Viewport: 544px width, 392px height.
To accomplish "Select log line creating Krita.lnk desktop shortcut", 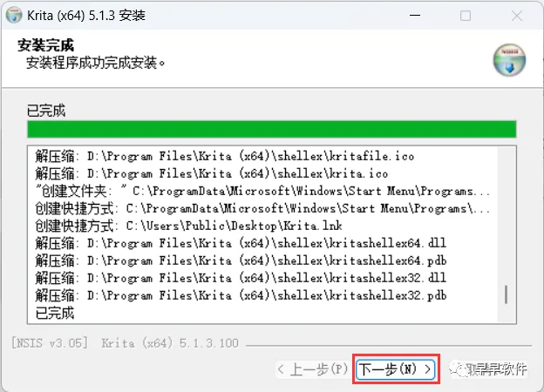I will coord(188,226).
